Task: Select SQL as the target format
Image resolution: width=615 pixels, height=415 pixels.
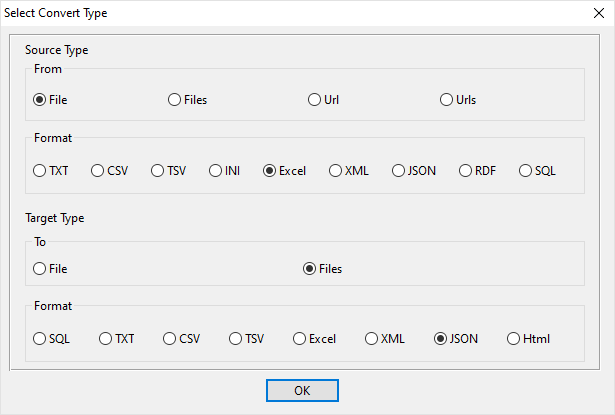Action: click(40, 339)
